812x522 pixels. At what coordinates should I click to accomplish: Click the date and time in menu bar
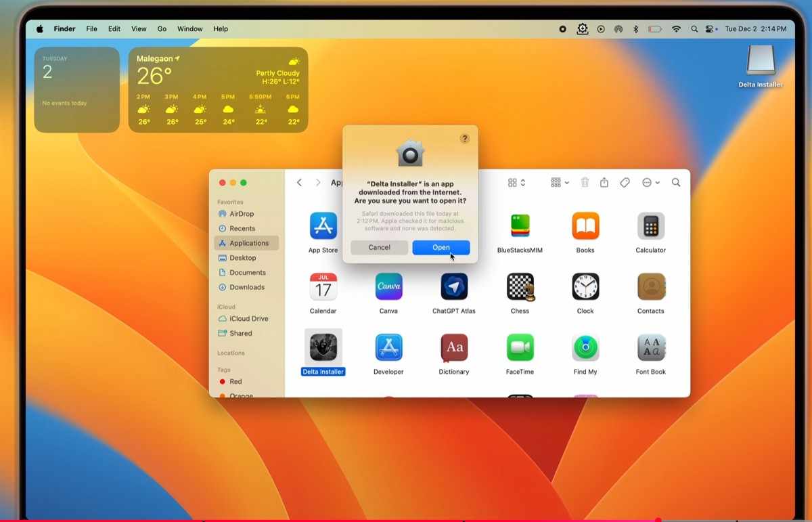[755, 29]
